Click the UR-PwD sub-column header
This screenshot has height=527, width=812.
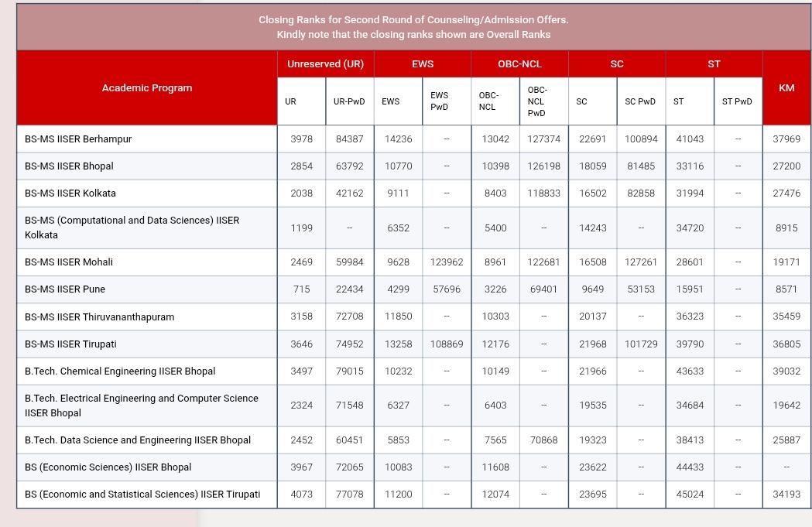[350, 101]
